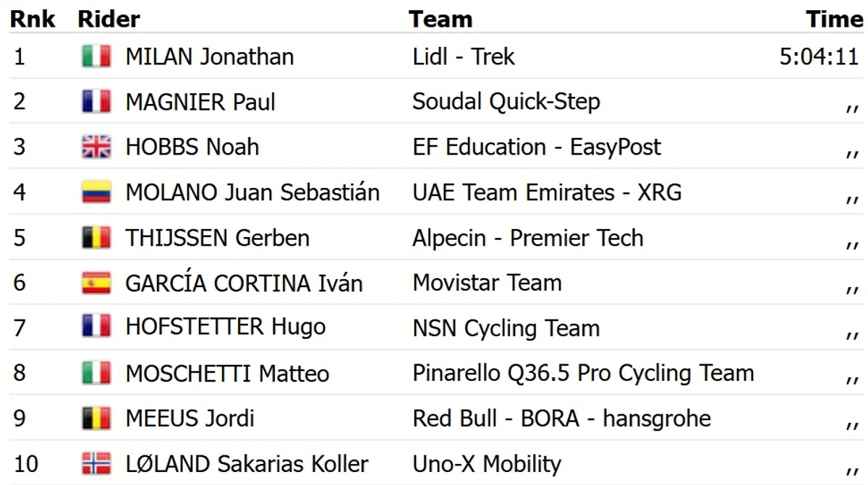Viewport: 868px width, 485px height.
Task: Click the Colombian flag beside Molano
Action: coord(96,192)
